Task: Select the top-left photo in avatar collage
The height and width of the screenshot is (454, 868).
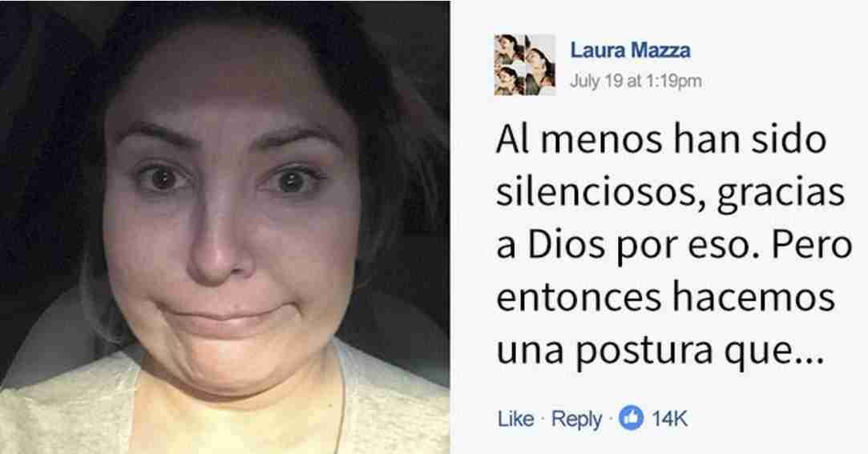Action: point(509,49)
